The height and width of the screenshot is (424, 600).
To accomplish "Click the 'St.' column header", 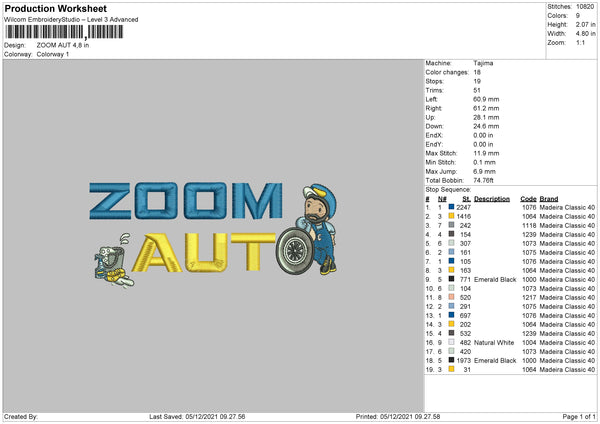I will (x=466, y=199).
